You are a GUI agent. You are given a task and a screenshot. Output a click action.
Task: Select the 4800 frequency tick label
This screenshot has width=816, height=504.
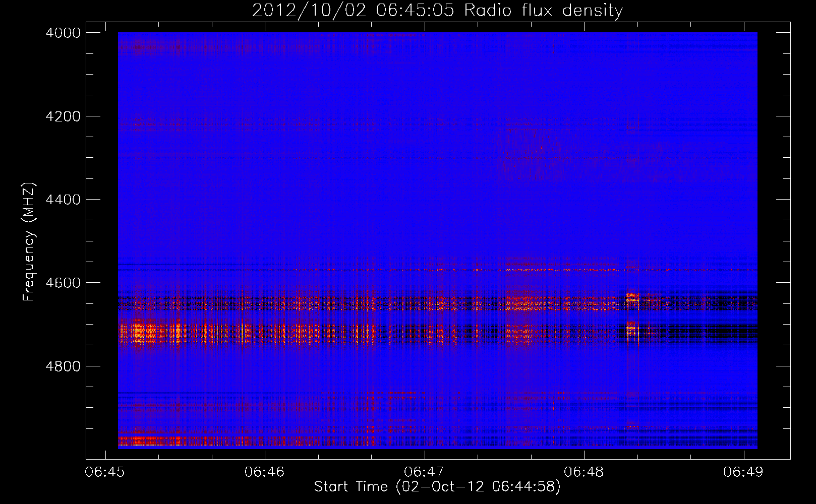point(63,366)
